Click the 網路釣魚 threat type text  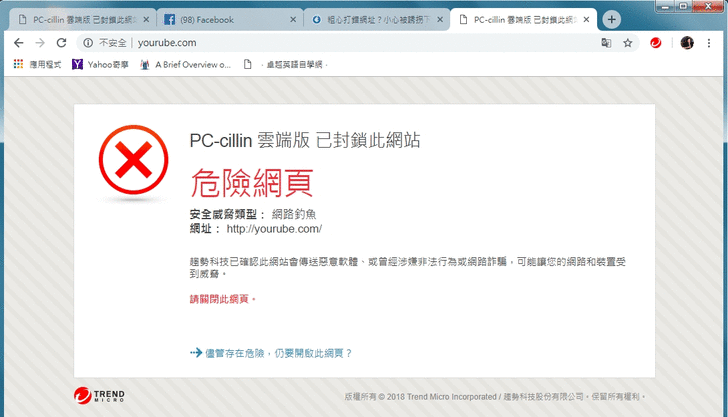294,214
